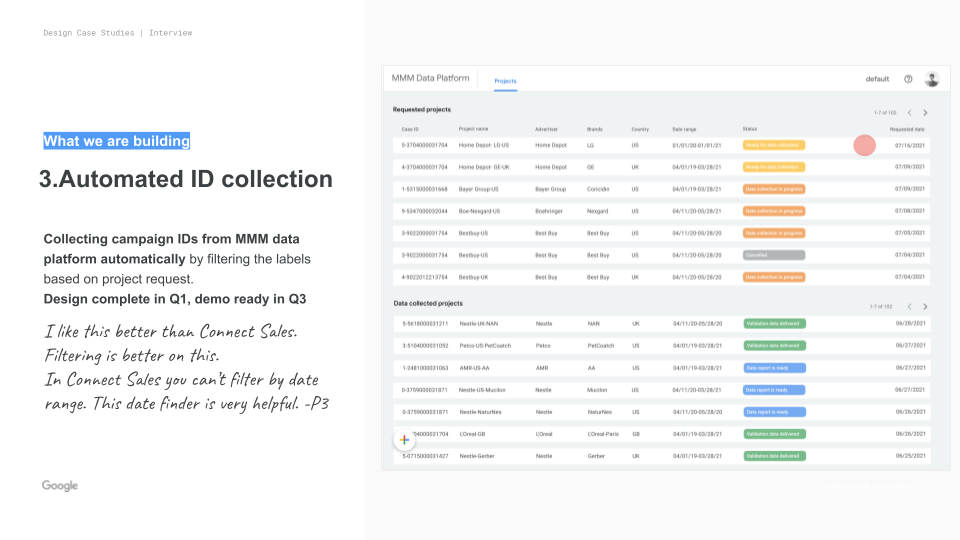The height and width of the screenshot is (540, 960).
Task: Open the Boe-Nexgard-US project row
Action: (x=661, y=211)
